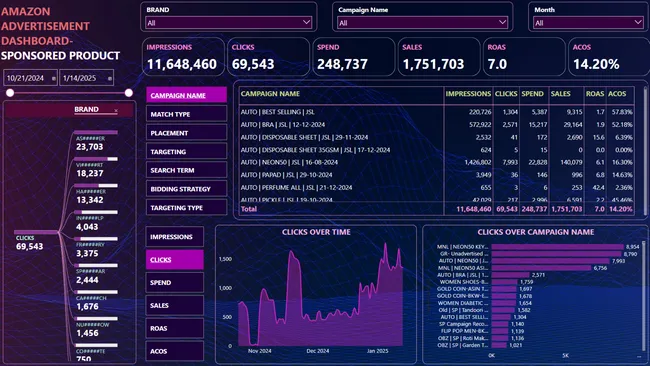This screenshot has width=650, height=366.
Task: Select the CAMPAIGN NAME dimension tab
Action: 187,95
